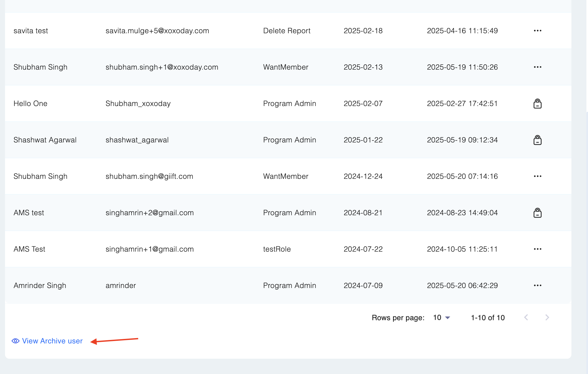Click lock icon on Hello One row
The height and width of the screenshot is (374, 588).
tap(537, 104)
